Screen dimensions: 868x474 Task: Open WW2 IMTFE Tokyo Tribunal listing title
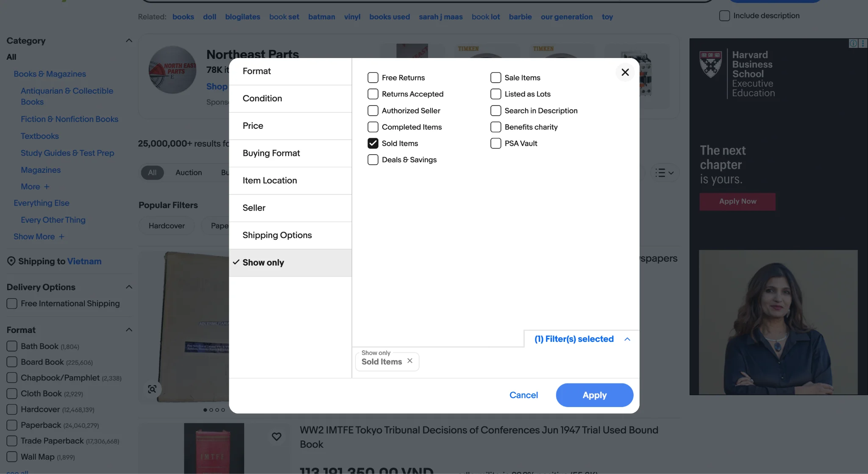coord(479,437)
